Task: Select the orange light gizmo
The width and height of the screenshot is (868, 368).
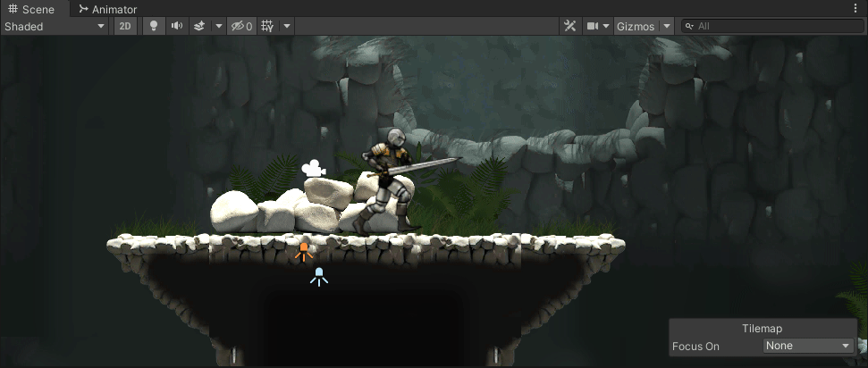Action: point(303,251)
